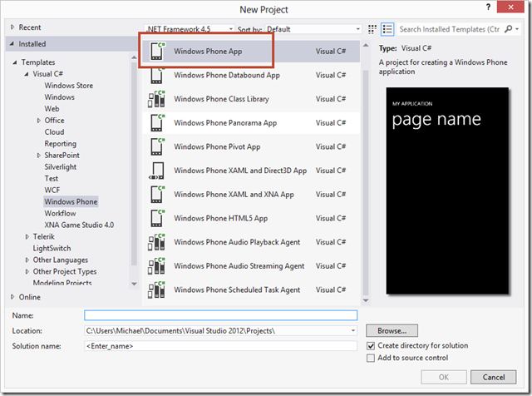Select the LightSwitch category
The height and width of the screenshot is (396, 532).
click(x=52, y=248)
